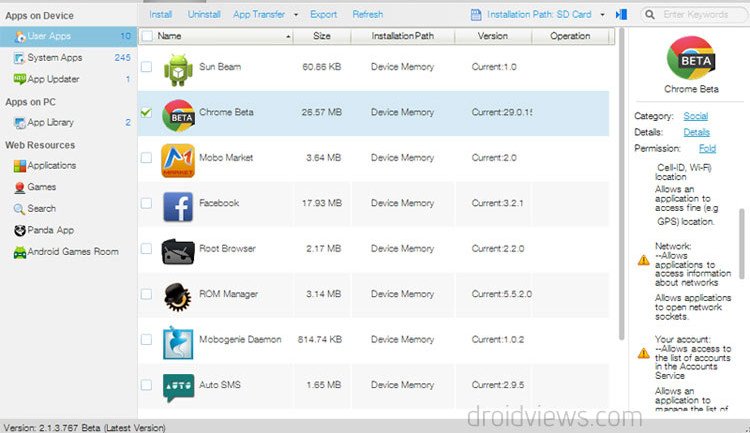Click the Facebook row size 17.93 MB
The height and width of the screenshot is (433, 750).
point(321,203)
